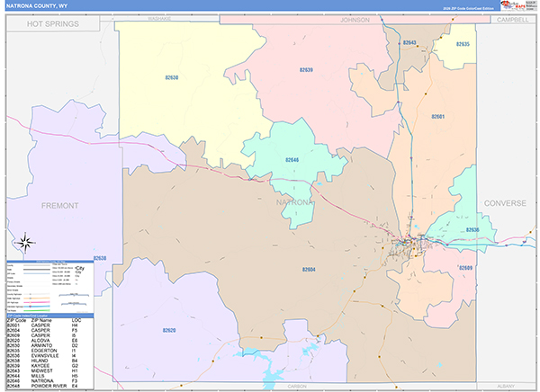
Task: Click the HOT SPRINGS county label
Action: tap(53, 23)
